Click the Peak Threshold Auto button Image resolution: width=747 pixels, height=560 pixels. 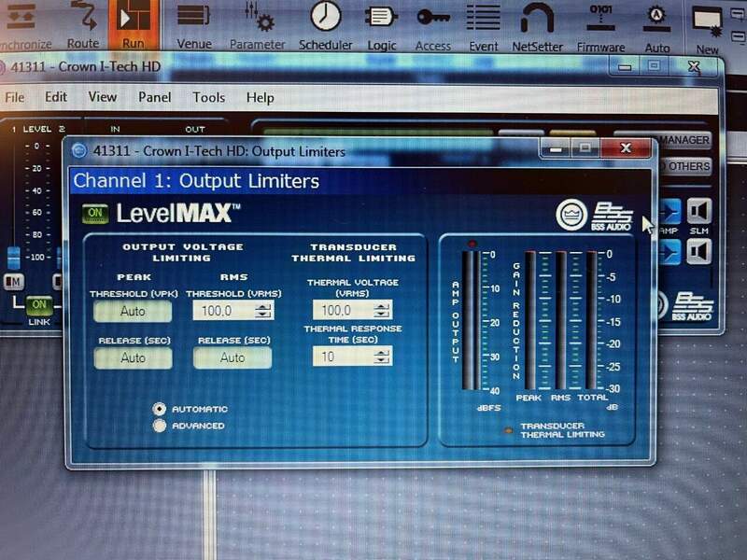(133, 311)
